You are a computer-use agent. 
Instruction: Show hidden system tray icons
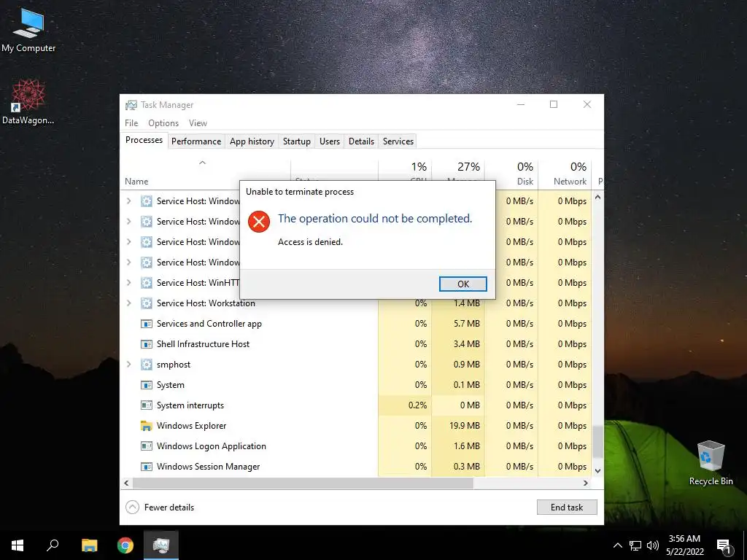click(x=617, y=545)
